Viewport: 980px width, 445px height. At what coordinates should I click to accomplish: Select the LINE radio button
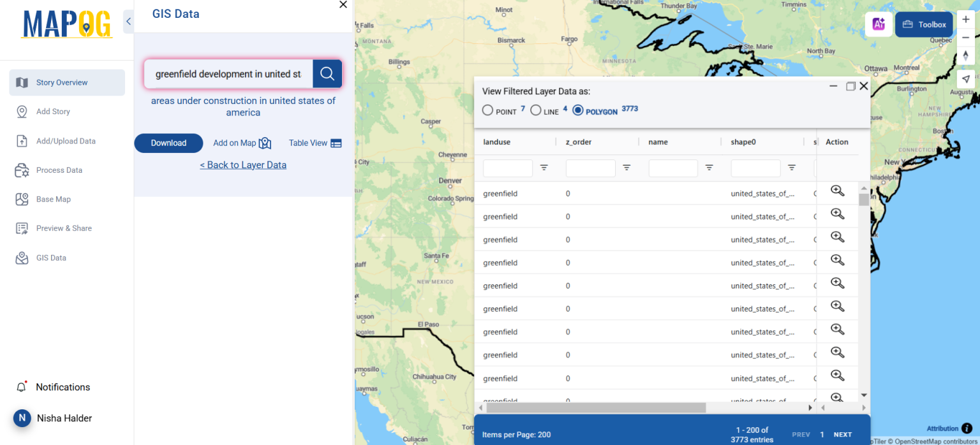point(535,110)
